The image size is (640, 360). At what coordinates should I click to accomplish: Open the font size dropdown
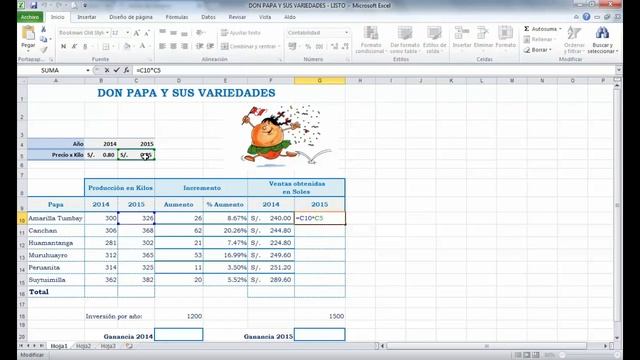pos(128,33)
